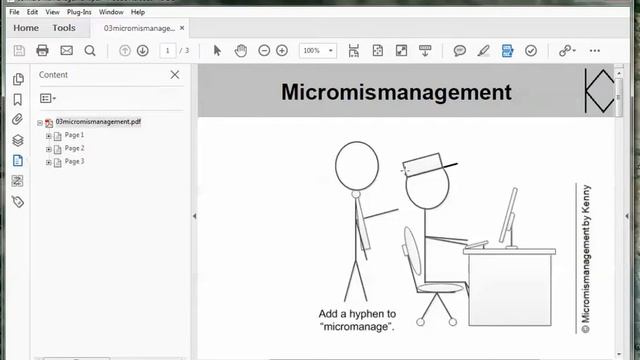This screenshot has width=640, height=360.
Task: Collapse the left navigation pane arrow
Action: click(194, 216)
